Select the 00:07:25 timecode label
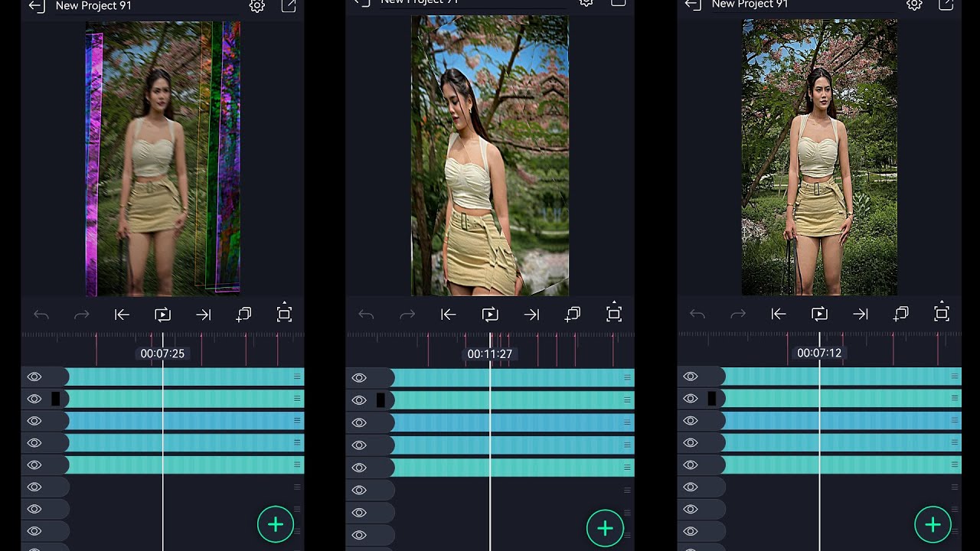The image size is (980, 551). pyautogui.click(x=162, y=354)
